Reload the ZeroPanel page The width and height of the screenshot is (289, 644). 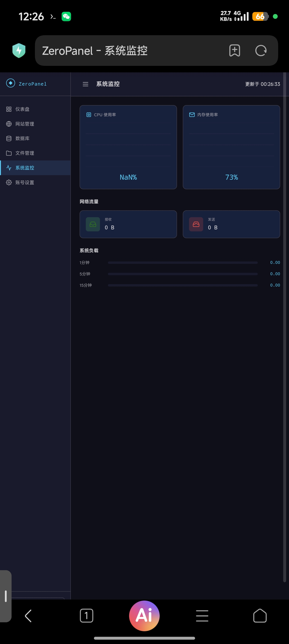point(261,50)
